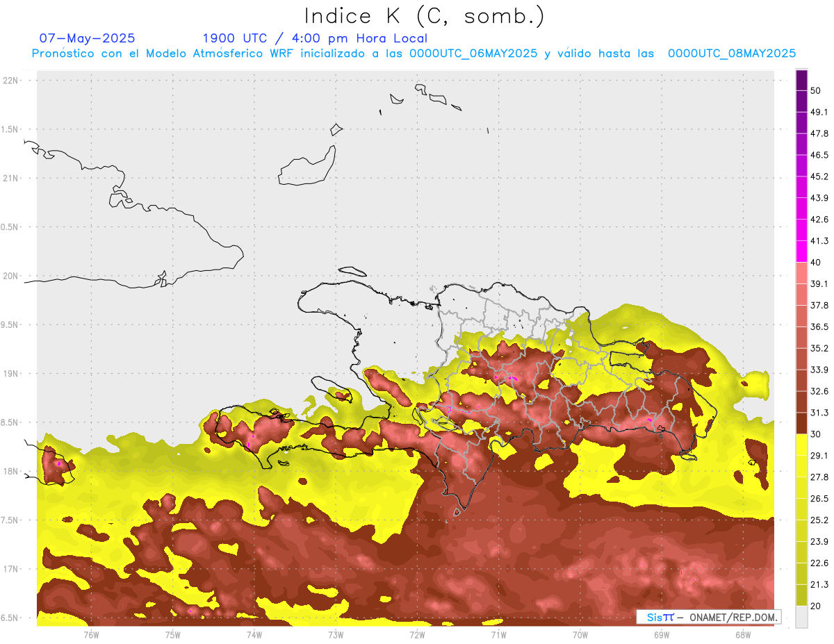
Task: Click the '20N' latitude label
Action: (10, 276)
